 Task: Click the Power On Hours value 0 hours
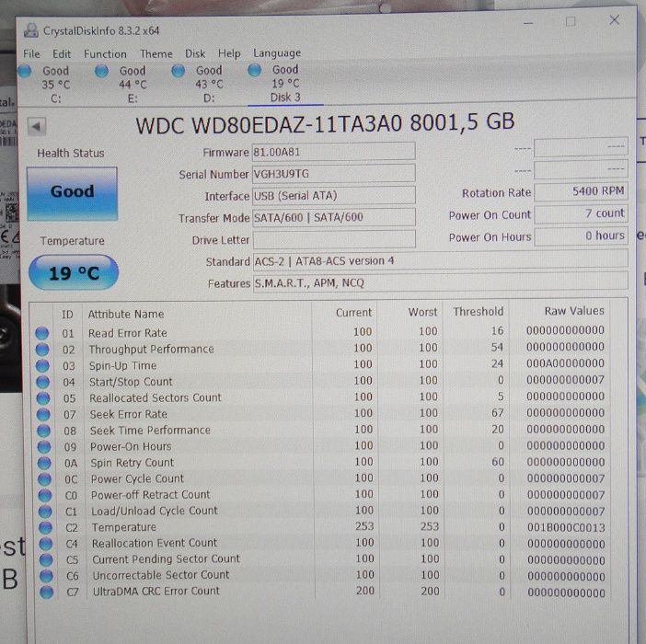click(x=581, y=236)
